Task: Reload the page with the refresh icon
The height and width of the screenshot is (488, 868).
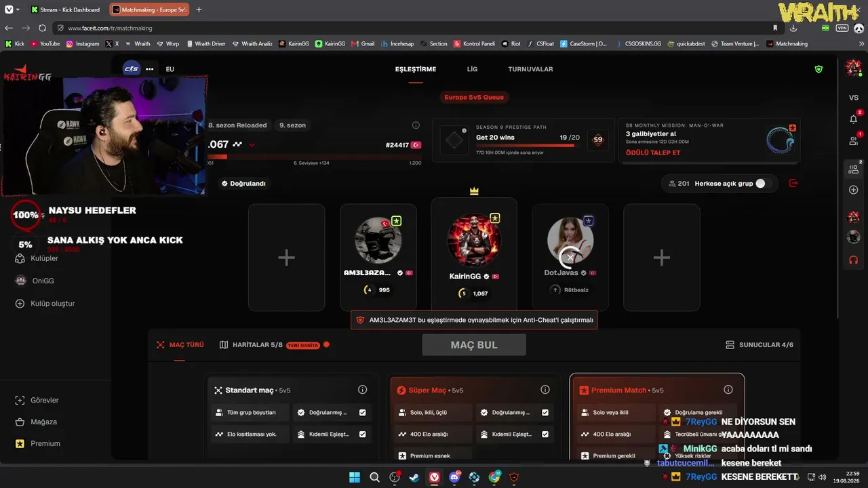Action: click(42, 28)
